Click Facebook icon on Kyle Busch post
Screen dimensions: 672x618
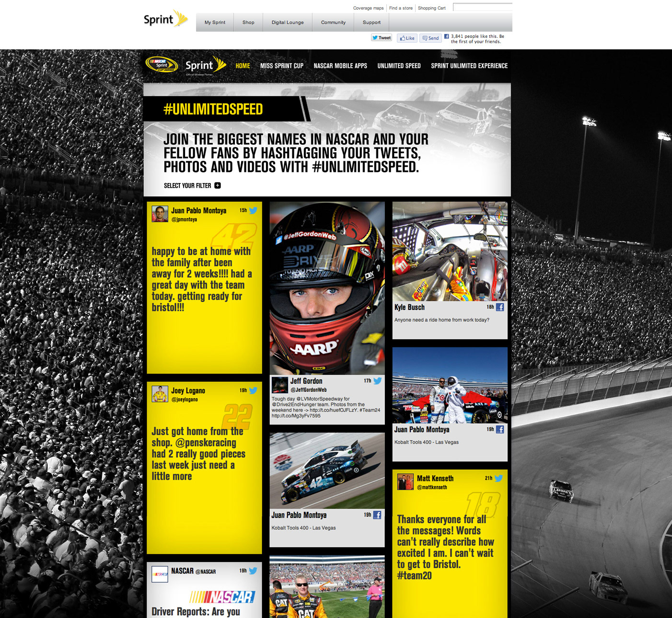click(x=500, y=307)
